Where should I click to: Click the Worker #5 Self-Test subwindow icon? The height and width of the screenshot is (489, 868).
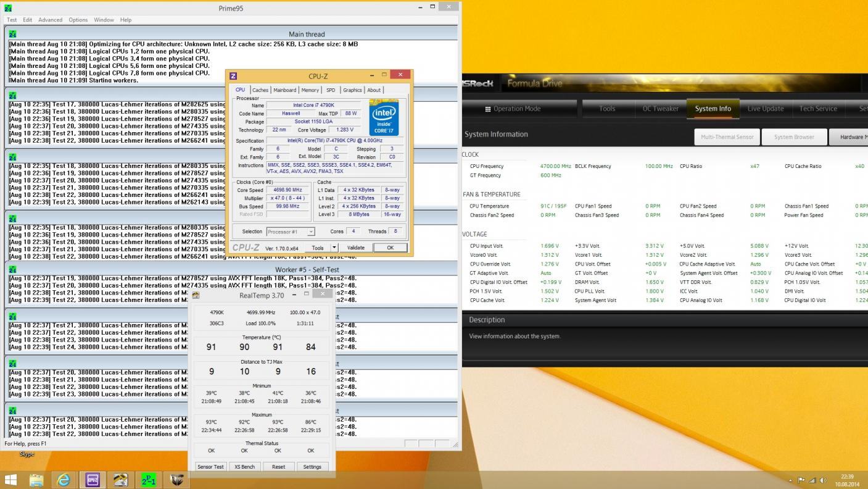pyautogui.click(x=13, y=270)
